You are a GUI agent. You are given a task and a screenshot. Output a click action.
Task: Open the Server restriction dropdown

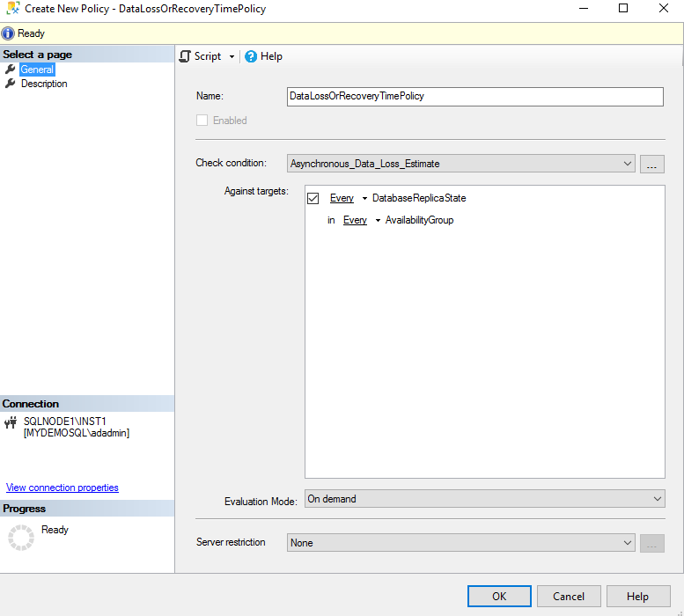[x=460, y=543]
